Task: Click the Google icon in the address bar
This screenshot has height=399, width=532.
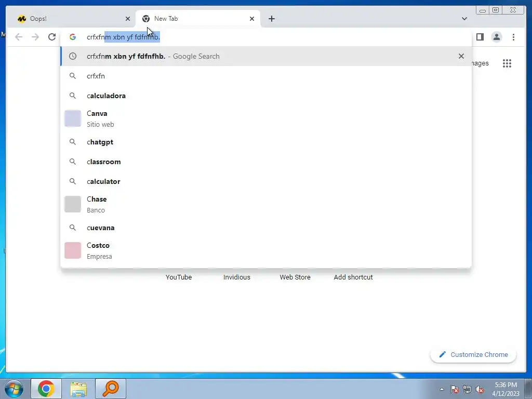Action: [x=73, y=37]
